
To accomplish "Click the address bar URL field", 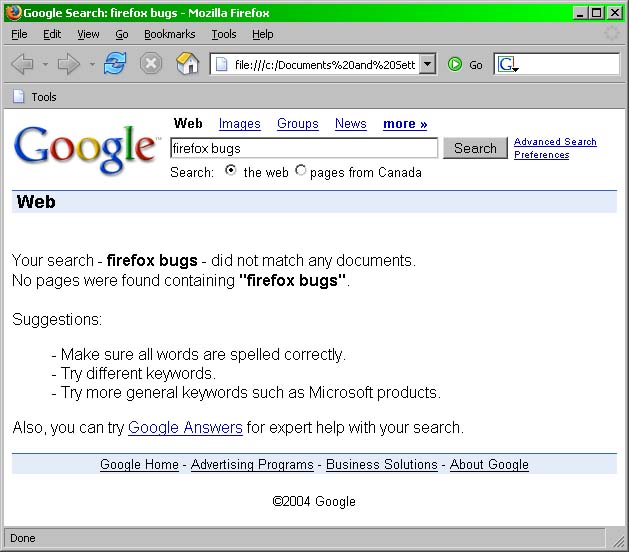I will (324, 64).
